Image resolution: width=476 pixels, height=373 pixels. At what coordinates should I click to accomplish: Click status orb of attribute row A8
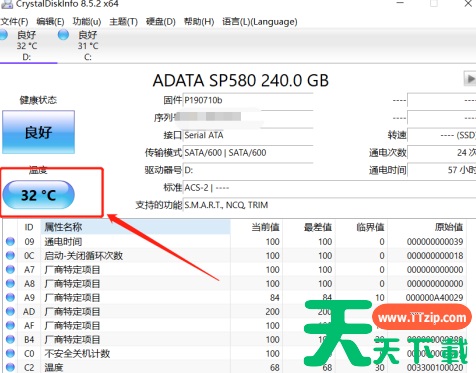(x=10, y=283)
